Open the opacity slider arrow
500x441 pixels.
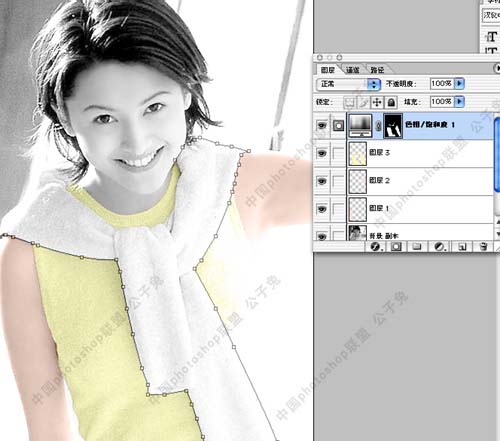pyautogui.click(x=459, y=83)
